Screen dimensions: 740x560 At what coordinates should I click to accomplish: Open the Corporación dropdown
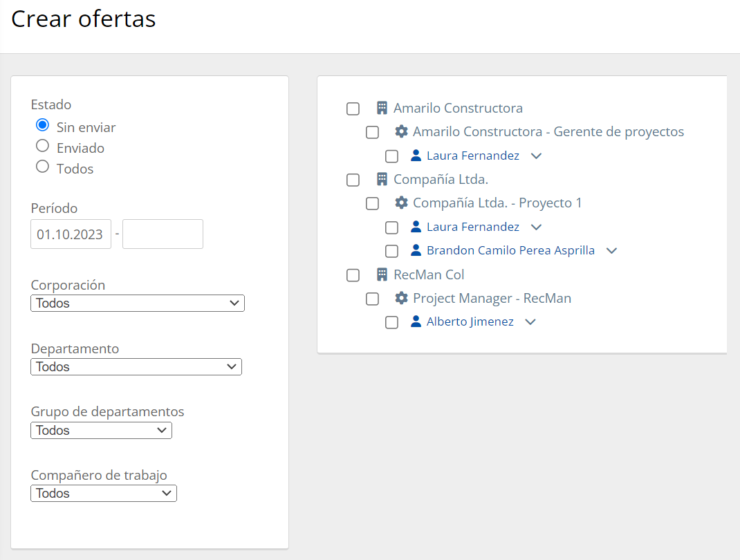(x=138, y=304)
